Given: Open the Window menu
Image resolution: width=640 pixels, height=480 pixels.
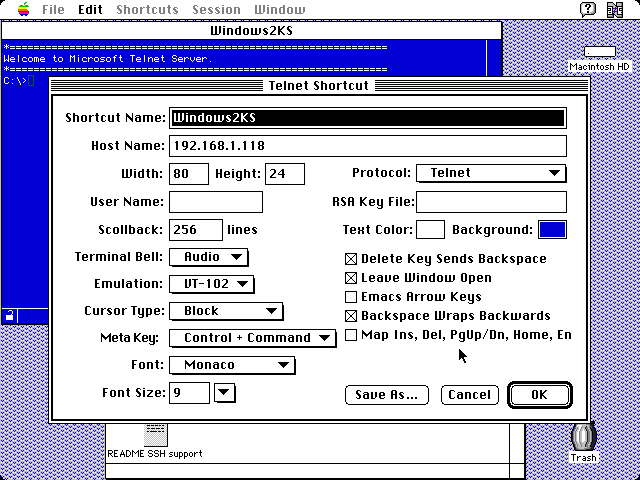Looking at the screenshot, I should (x=280, y=9).
